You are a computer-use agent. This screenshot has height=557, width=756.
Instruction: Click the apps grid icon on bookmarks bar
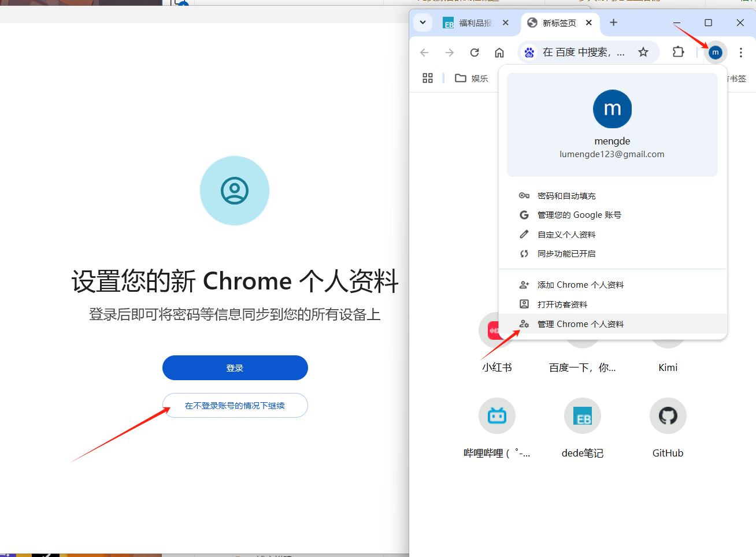(x=428, y=78)
